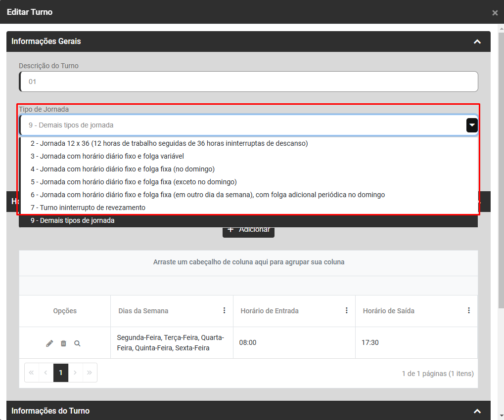Open Horário de Saída column menu
This screenshot has height=420, width=504.
[x=468, y=311]
